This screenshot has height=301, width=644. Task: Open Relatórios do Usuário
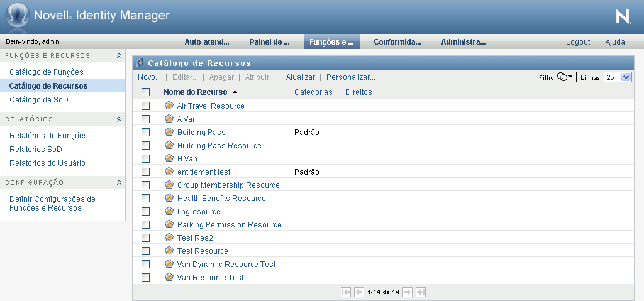(x=47, y=163)
